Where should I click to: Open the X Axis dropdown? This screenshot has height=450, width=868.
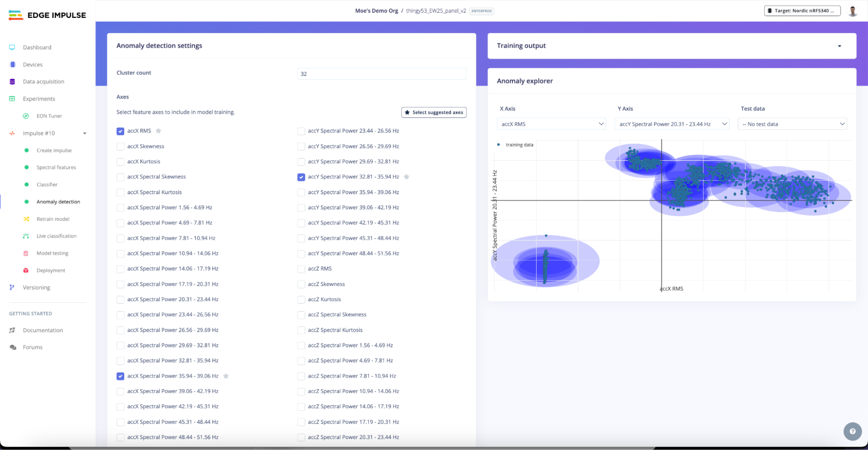[551, 124]
